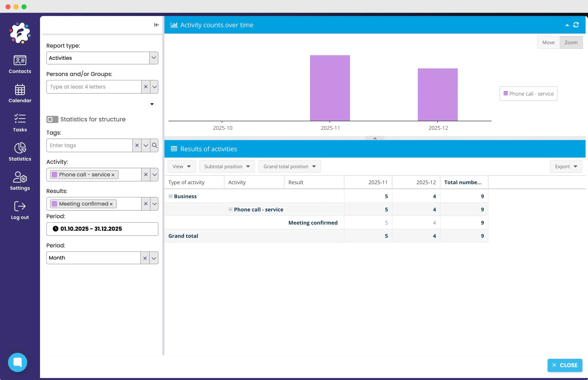Open the chat support bubble
The image size is (588, 380).
(x=17, y=362)
